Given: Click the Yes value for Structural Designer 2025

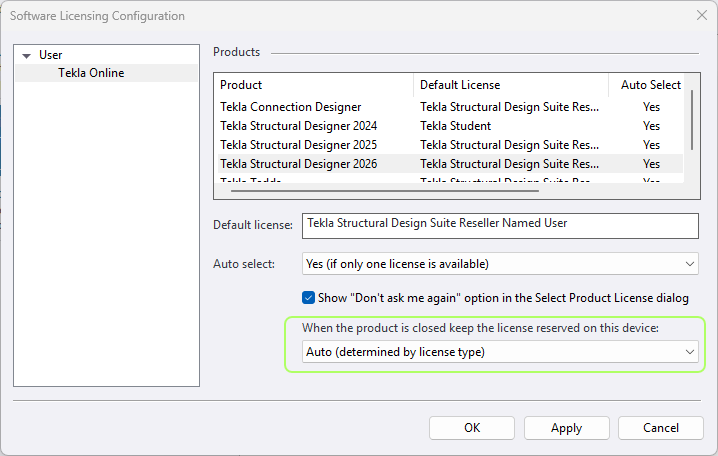Looking at the screenshot, I should click(x=651, y=145).
